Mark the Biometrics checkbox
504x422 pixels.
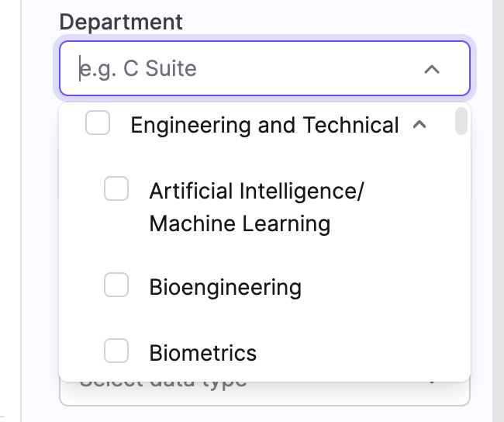[x=116, y=352]
